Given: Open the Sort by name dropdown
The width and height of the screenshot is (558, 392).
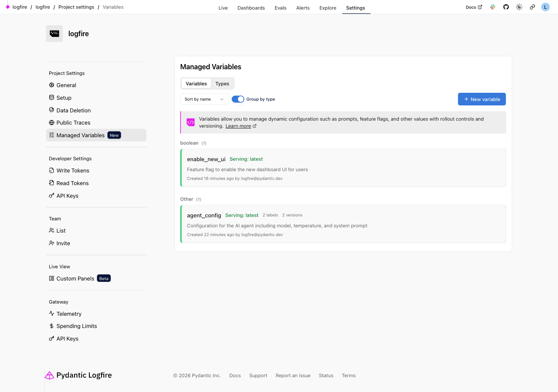Looking at the screenshot, I should (x=204, y=99).
